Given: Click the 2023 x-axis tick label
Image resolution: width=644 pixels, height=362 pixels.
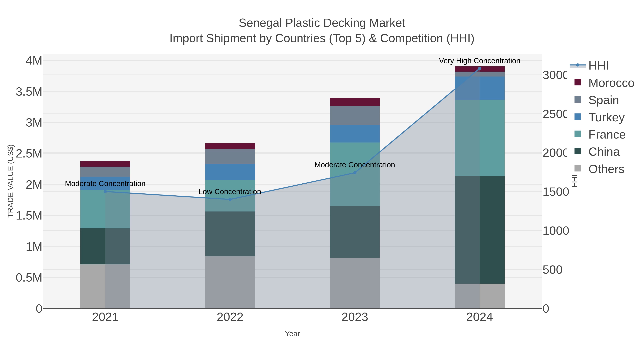Looking at the screenshot, I should [355, 317].
